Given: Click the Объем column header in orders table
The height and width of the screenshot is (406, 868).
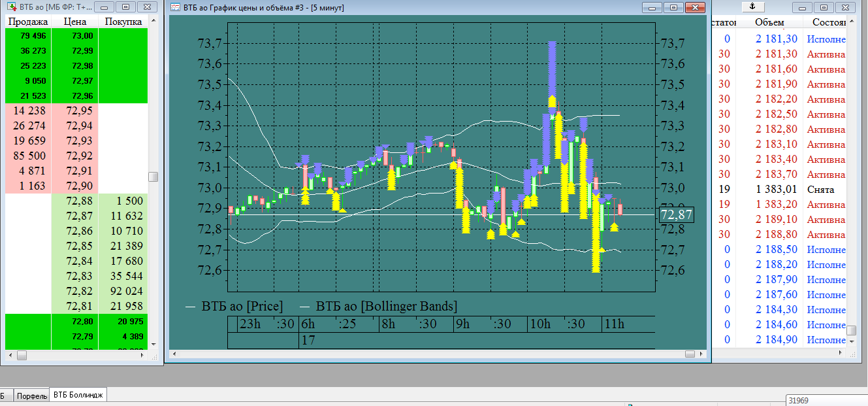Looking at the screenshot, I should pyautogui.click(x=769, y=22).
